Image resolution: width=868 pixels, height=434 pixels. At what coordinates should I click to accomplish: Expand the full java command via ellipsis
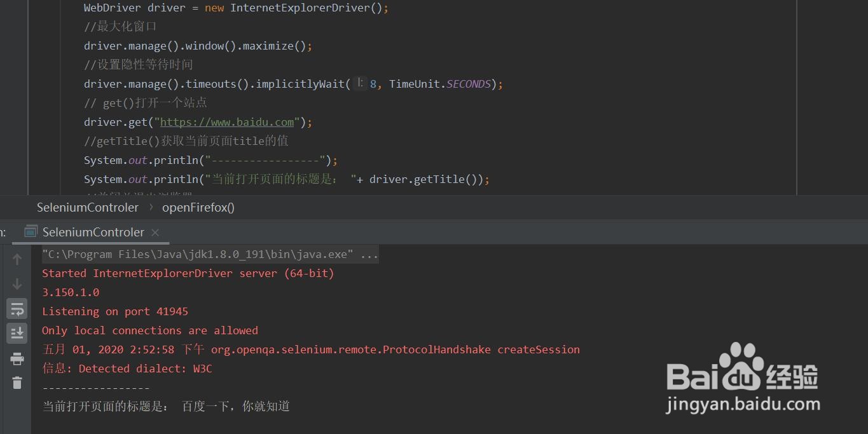369,254
